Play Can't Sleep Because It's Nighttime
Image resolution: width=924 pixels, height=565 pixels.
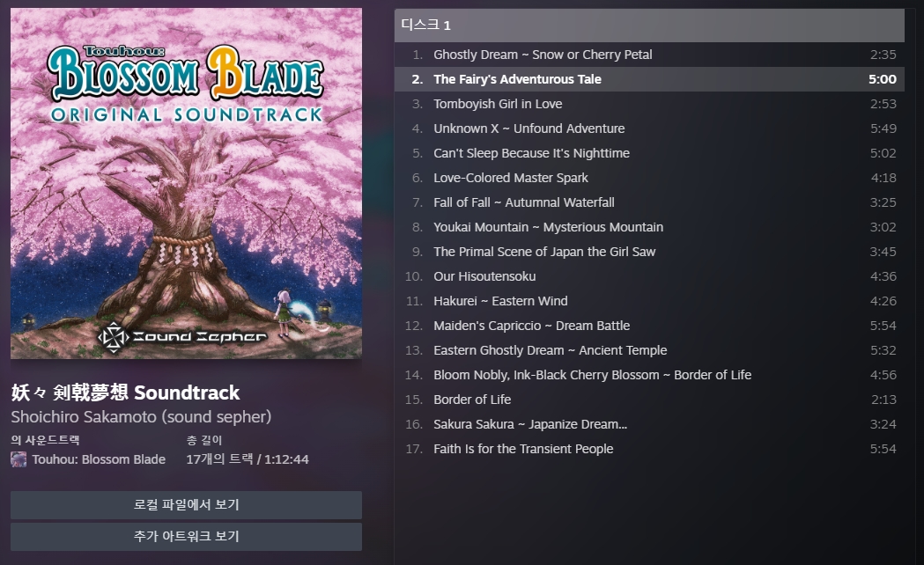coord(649,154)
